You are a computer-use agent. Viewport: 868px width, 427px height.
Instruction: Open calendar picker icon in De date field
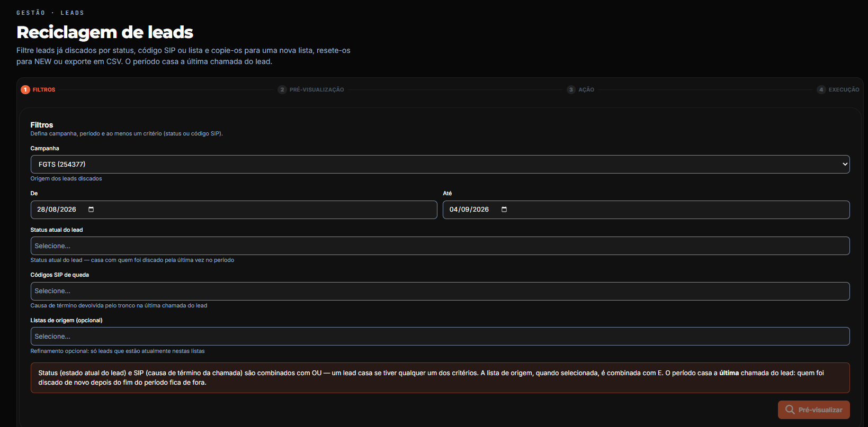[91, 210]
